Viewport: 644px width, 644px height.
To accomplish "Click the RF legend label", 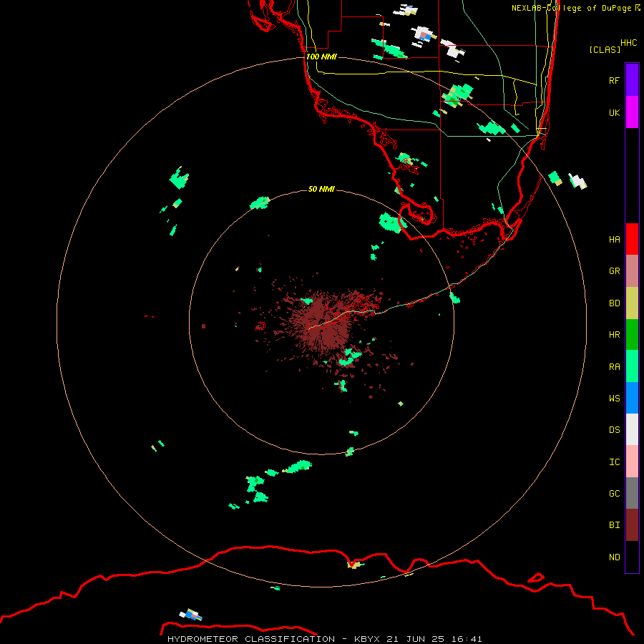I will (x=614, y=80).
